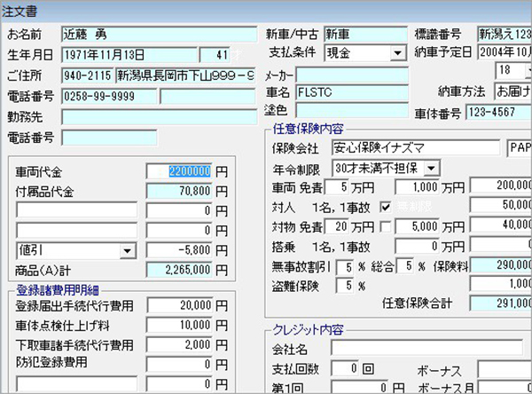Select the 商品(A)計 total field
532x394 pixels.
[x=179, y=271]
